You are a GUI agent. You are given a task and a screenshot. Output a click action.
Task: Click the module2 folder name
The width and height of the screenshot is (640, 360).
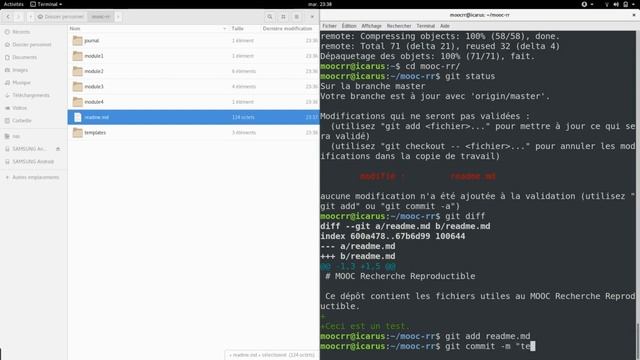point(94,71)
